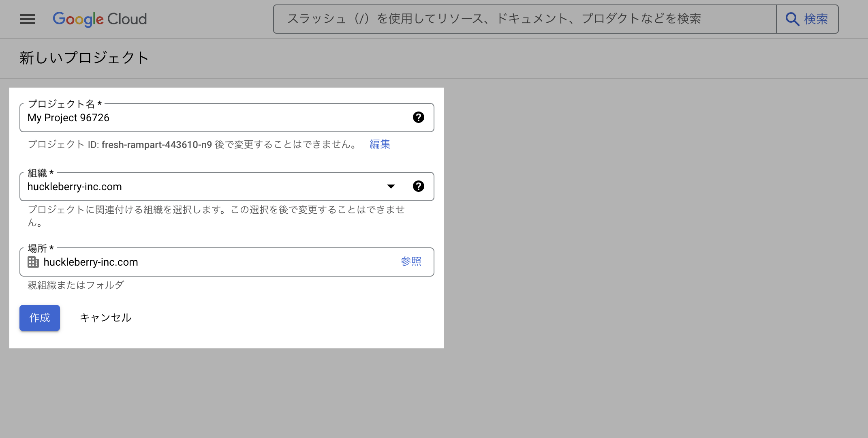Open help for プロジェクト名 field
The height and width of the screenshot is (438, 868).
(418, 117)
